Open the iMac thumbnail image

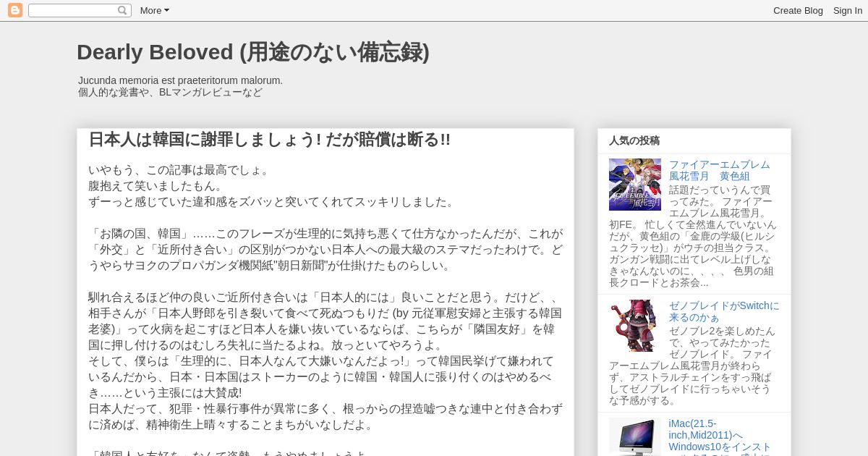point(635,436)
